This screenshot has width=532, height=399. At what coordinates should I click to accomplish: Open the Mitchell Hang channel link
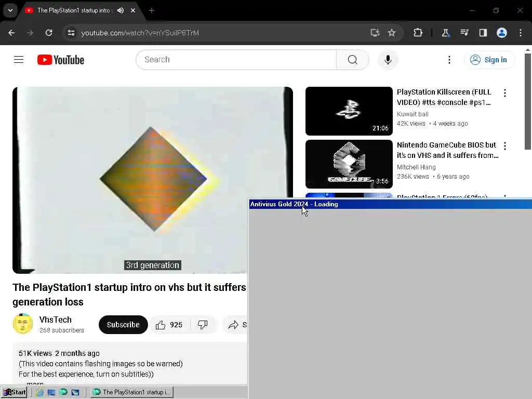(x=416, y=167)
